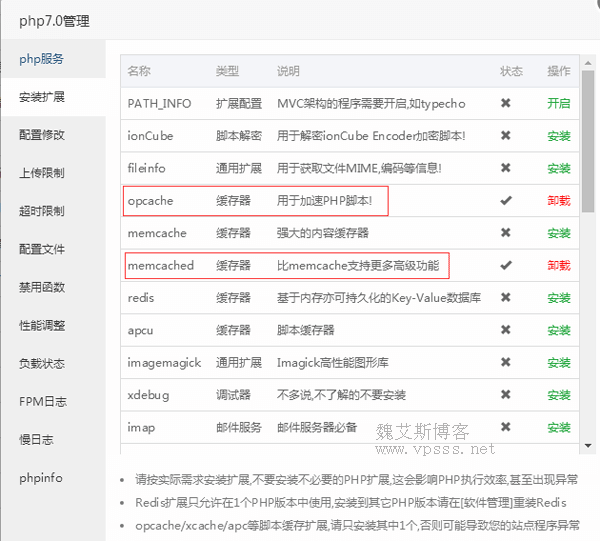Click 安装 in the fileinfo row
This screenshot has width=600, height=541.
click(559, 168)
